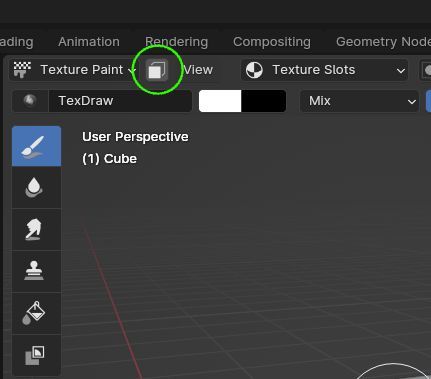Select the Smear tool
The height and width of the screenshot is (379, 431).
(36, 229)
